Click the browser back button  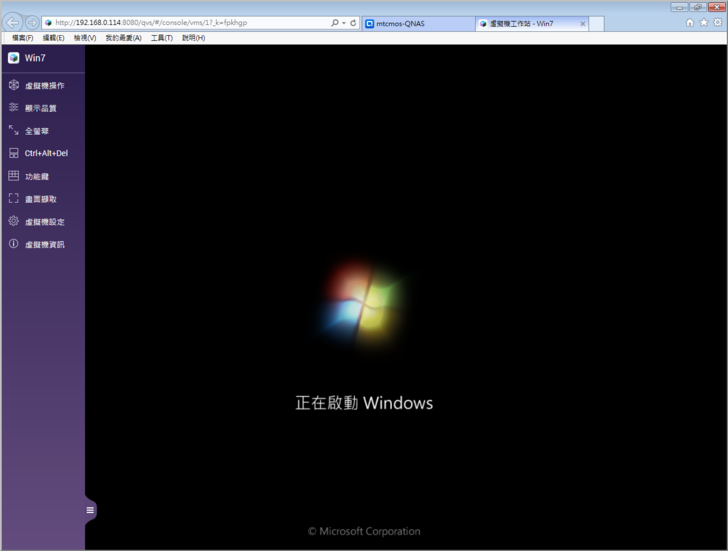point(13,22)
